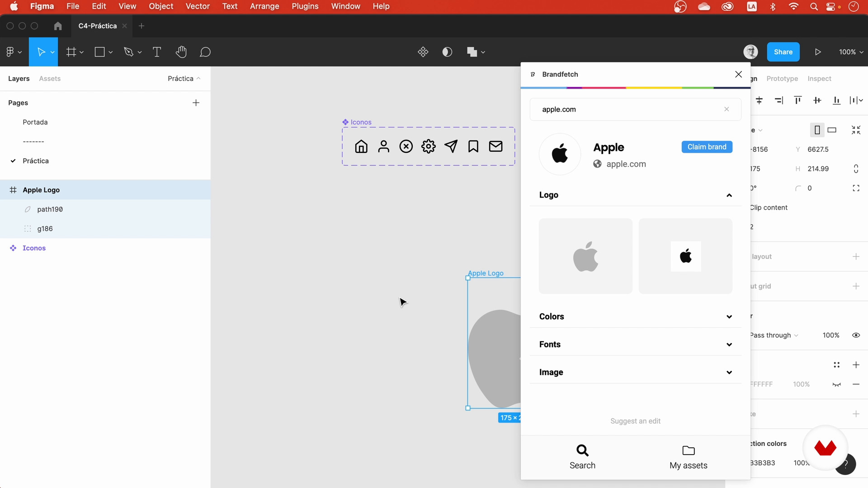The width and height of the screenshot is (868, 488).
Task: Click the Boolean groups icon
Action: (x=472, y=52)
